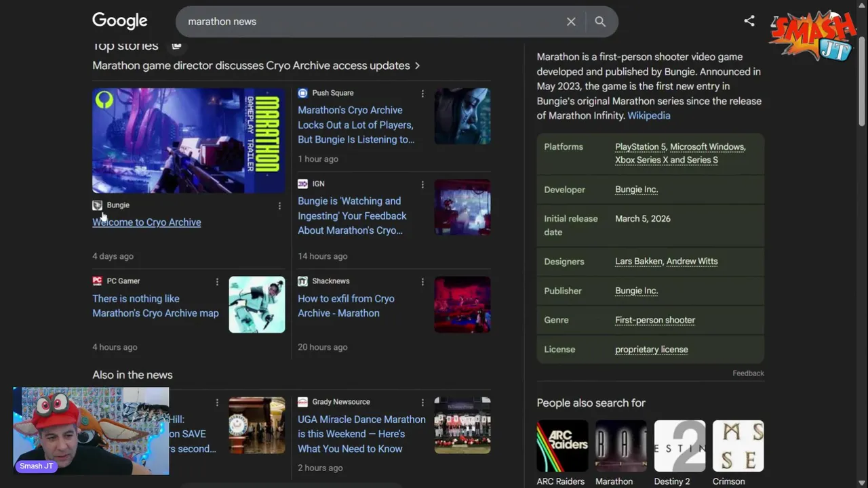Click Bungie Inc. in Publisher row
The height and width of the screenshot is (488, 868).
[x=636, y=291]
